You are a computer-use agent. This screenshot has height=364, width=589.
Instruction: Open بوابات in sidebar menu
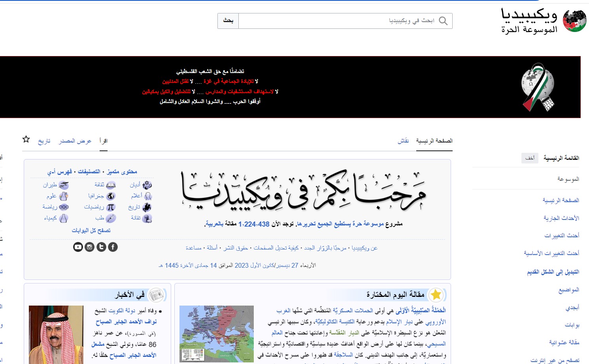pyautogui.click(x=572, y=325)
